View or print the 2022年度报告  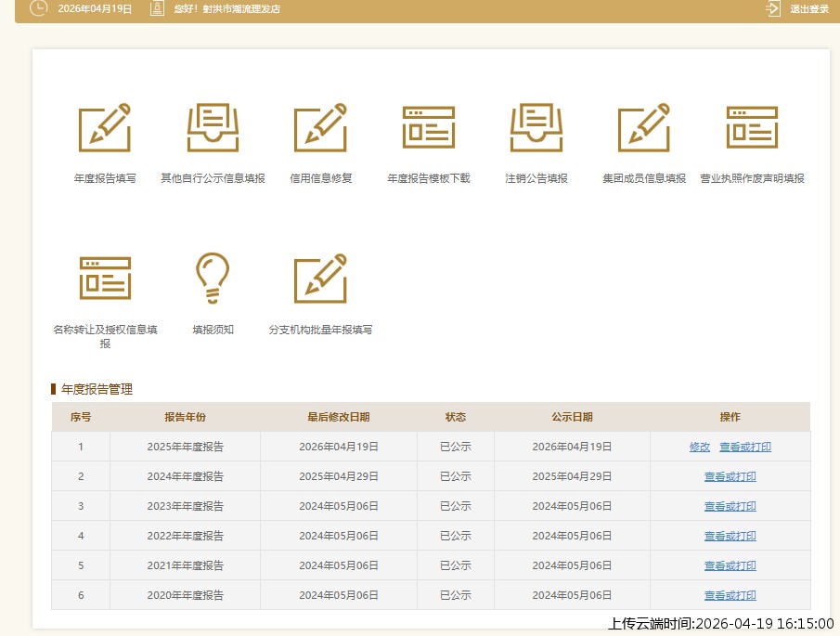pyautogui.click(x=730, y=536)
